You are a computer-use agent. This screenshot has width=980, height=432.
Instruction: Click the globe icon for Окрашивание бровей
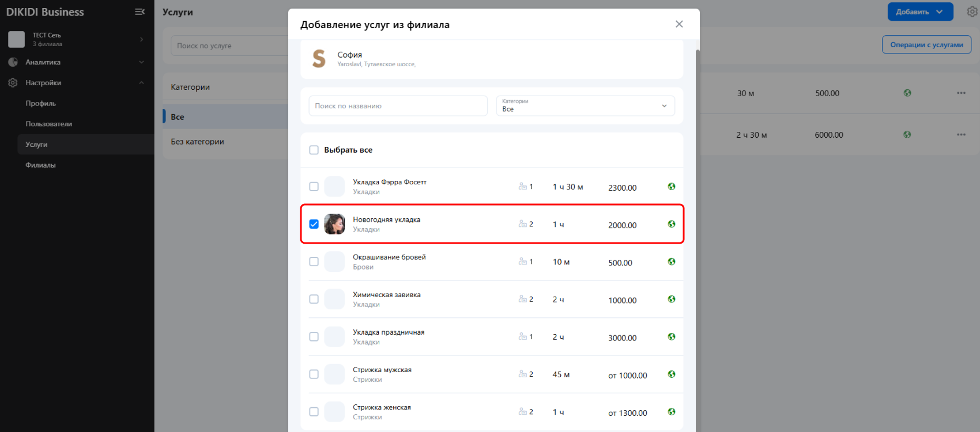click(672, 262)
